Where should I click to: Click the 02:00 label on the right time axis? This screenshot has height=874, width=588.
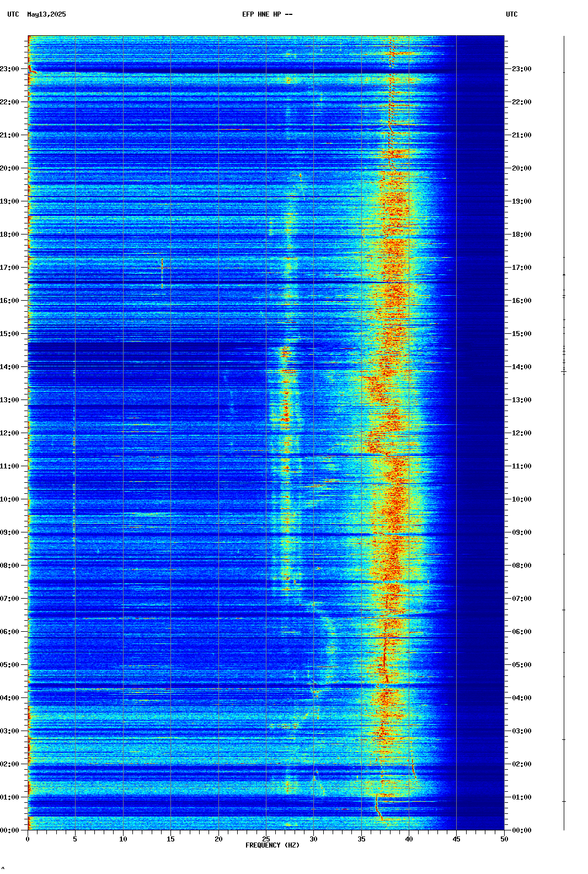(522, 764)
